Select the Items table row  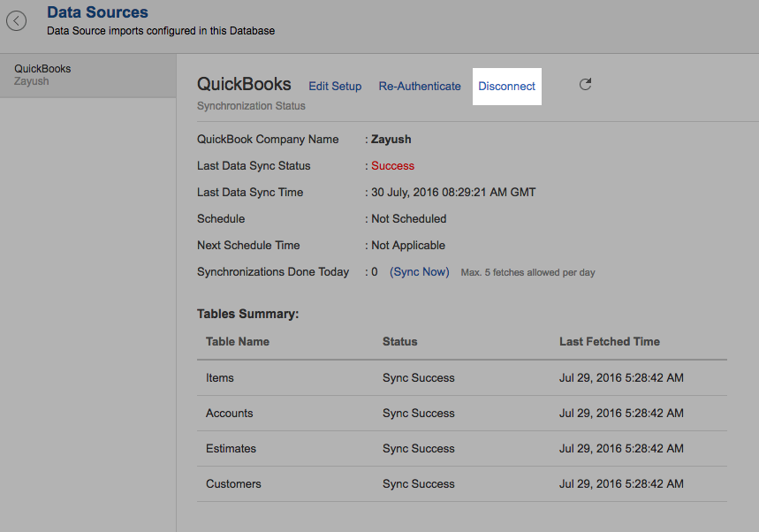(220, 378)
